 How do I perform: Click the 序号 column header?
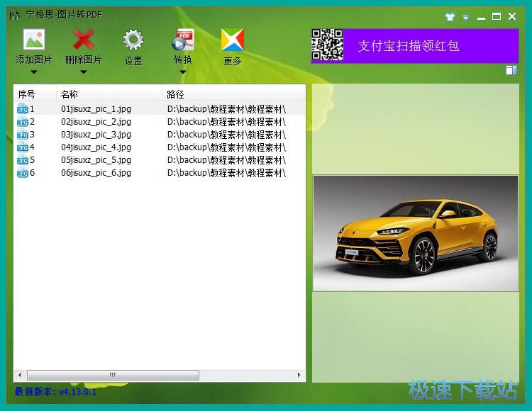point(35,94)
